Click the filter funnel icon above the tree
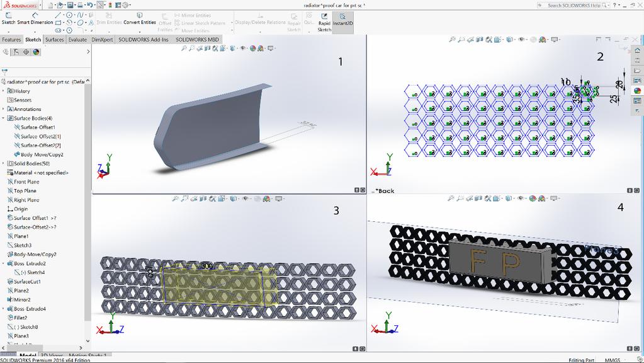The image size is (644, 363). point(4,72)
